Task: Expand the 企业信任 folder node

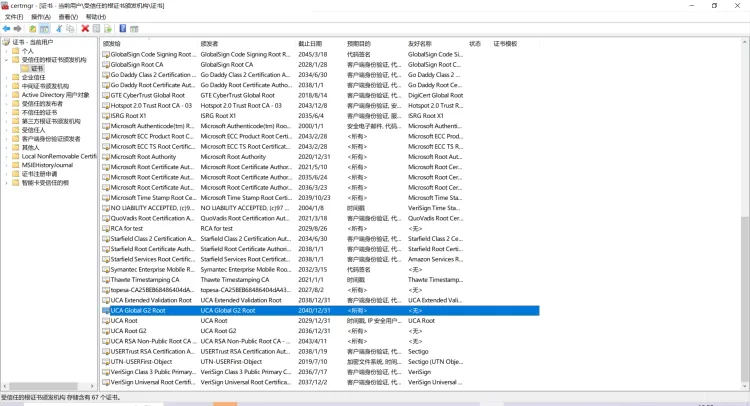Action: pos(4,77)
